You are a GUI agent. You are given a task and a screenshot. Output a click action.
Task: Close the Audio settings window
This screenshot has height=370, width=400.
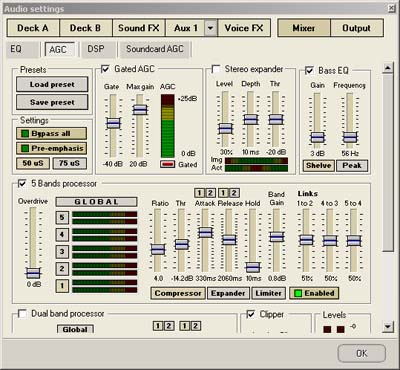[x=392, y=8]
